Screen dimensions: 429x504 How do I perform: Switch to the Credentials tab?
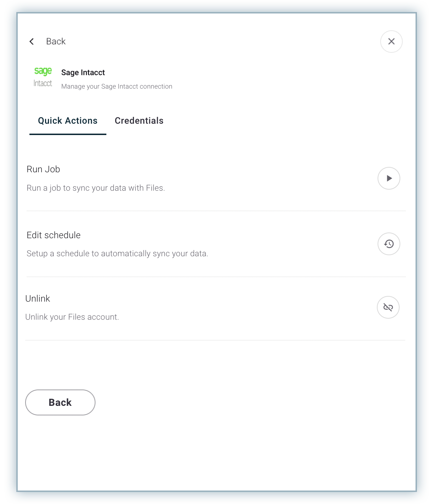click(139, 121)
